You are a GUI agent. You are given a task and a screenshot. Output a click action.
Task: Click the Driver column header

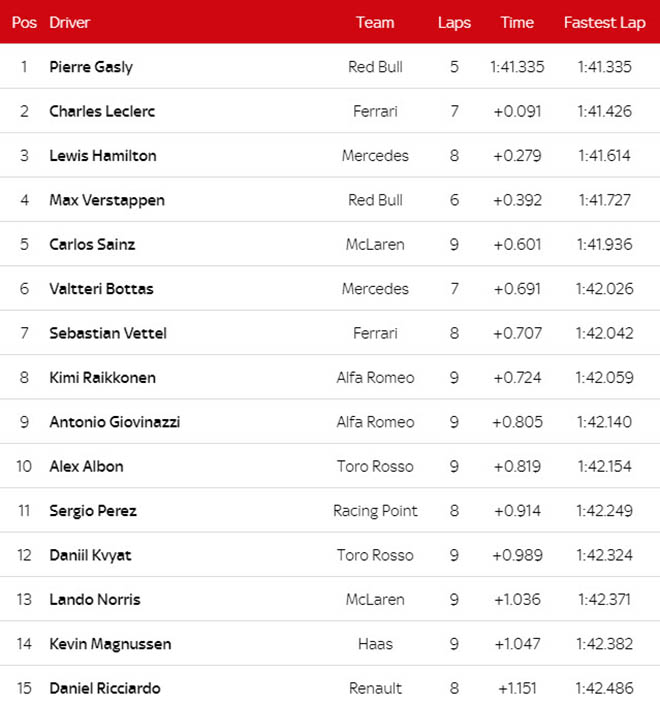pos(69,22)
